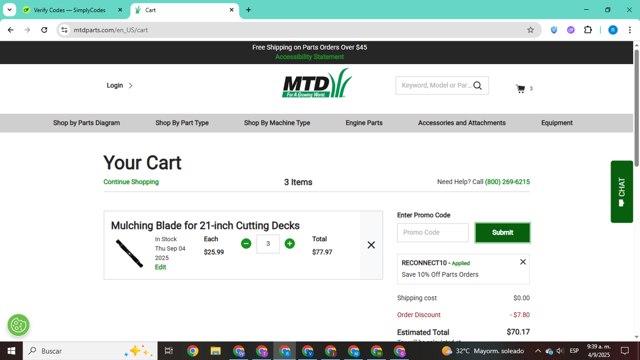Open the shopping cart icon
The image size is (640, 360).
pyautogui.click(x=520, y=89)
